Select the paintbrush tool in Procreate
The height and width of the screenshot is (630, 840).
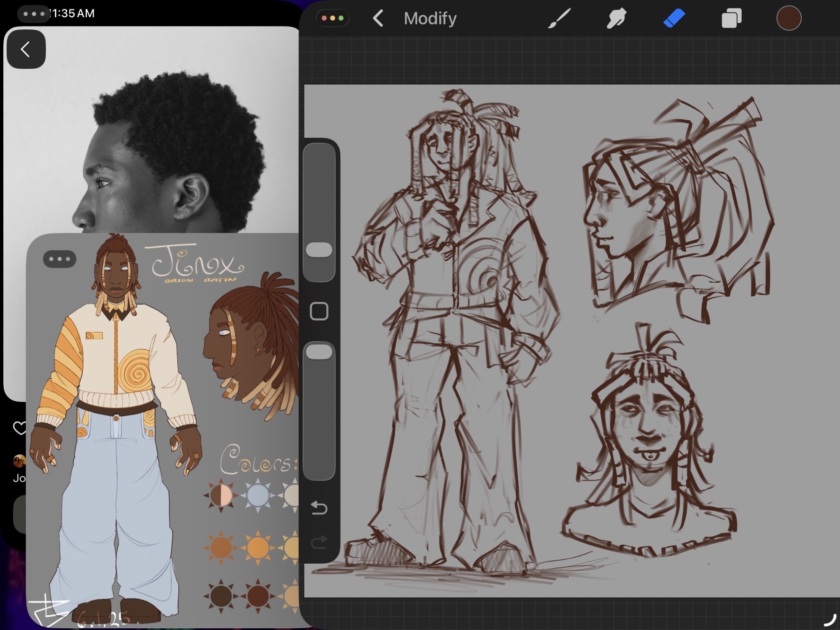pos(559,19)
